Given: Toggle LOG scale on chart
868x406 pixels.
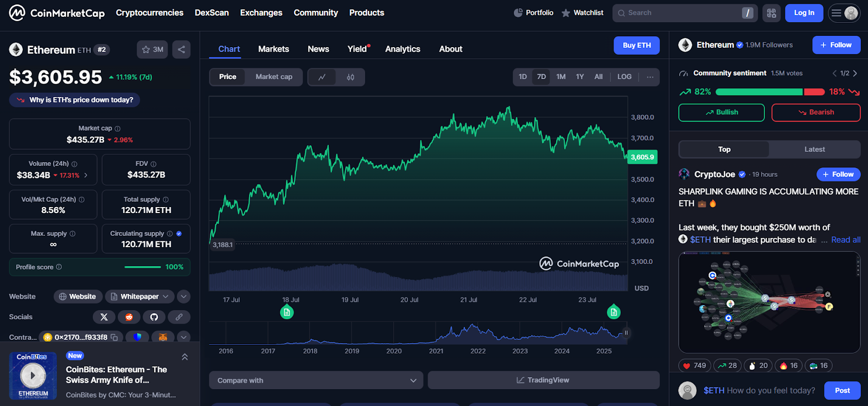Looking at the screenshot, I should pos(624,77).
